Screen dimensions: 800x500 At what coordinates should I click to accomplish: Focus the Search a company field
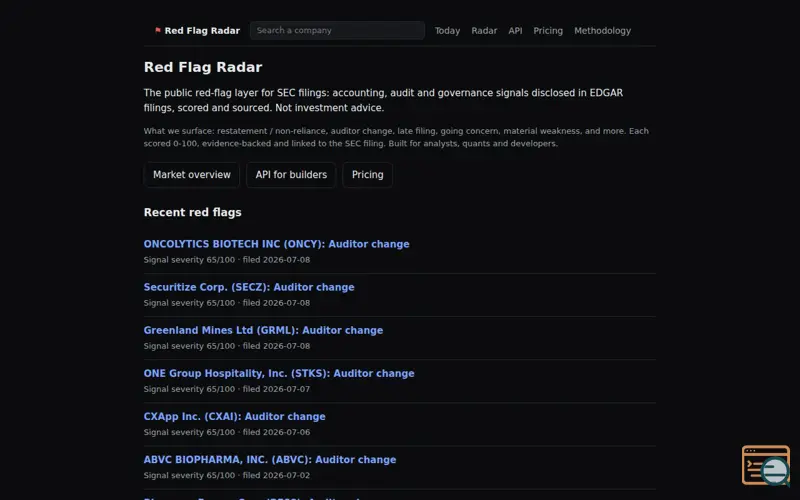point(337,31)
